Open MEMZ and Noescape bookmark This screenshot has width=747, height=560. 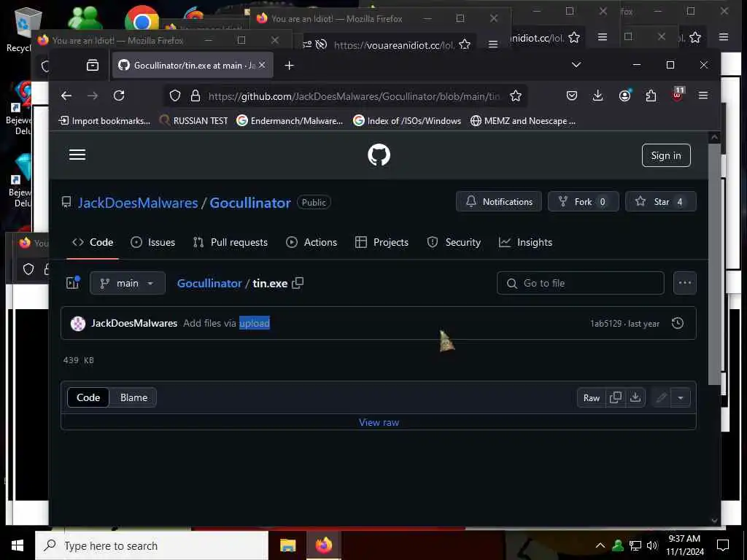click(x=523, y=121)
